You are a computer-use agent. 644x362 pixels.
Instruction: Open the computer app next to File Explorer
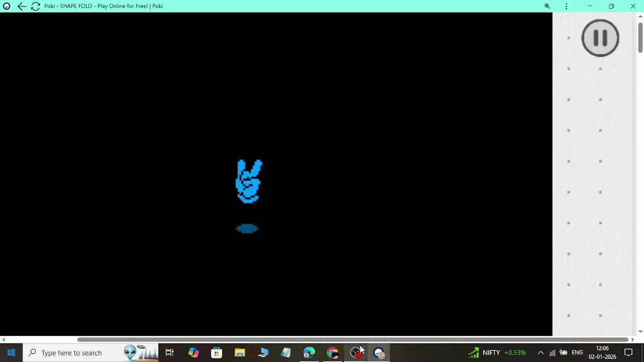pos(263,352)
